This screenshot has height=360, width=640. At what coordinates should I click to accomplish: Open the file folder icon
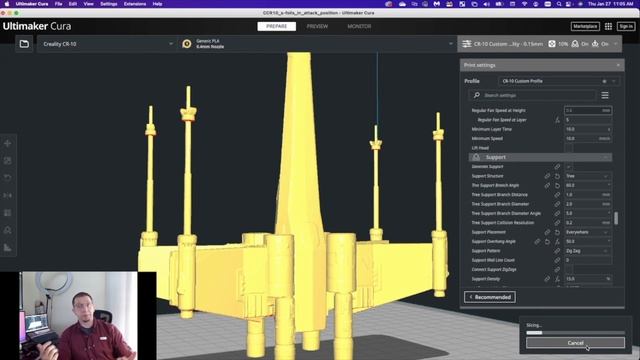coord(24,44)
